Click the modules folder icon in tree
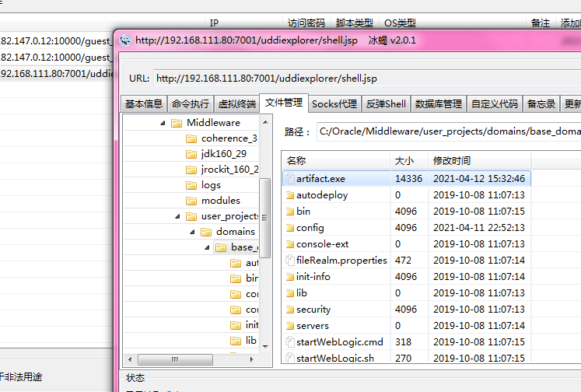The height and width of the screenshot is (392, 581). point(191,201)
